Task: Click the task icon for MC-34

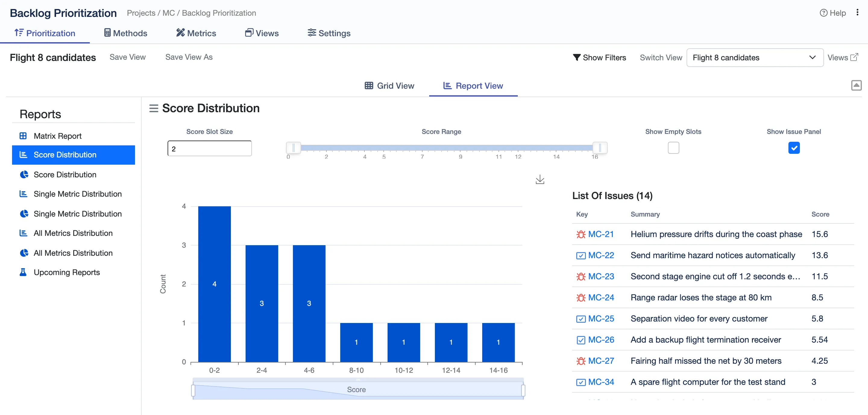Action: (580, 382)
